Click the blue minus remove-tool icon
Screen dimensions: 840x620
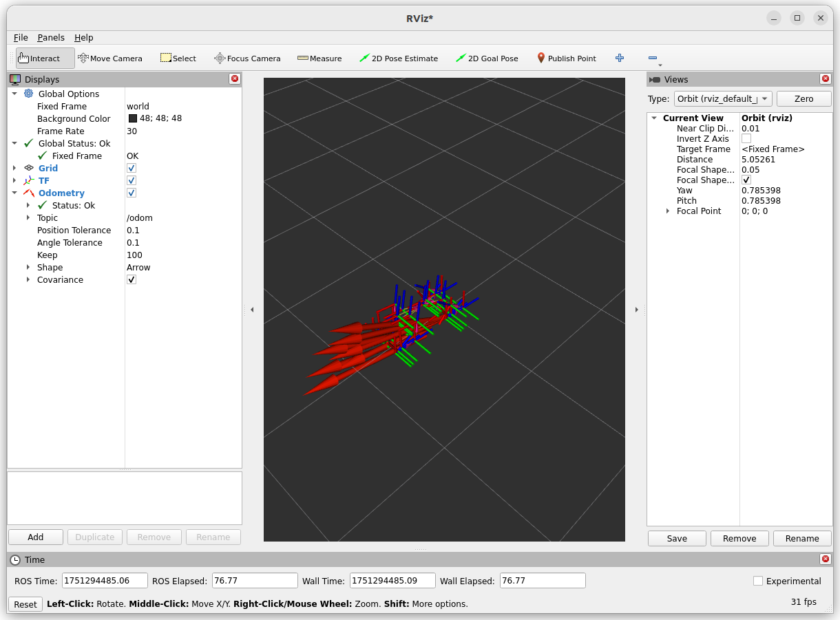point(653,58)
